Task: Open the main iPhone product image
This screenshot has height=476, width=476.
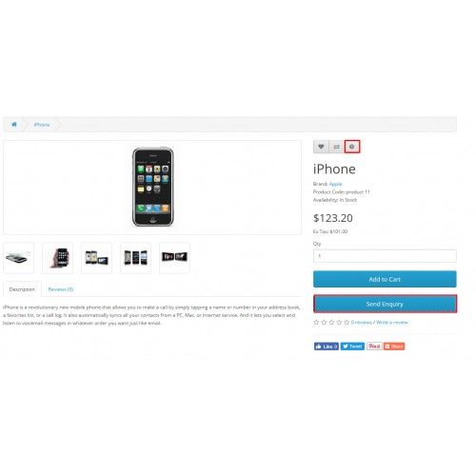Action: [152, 188]
